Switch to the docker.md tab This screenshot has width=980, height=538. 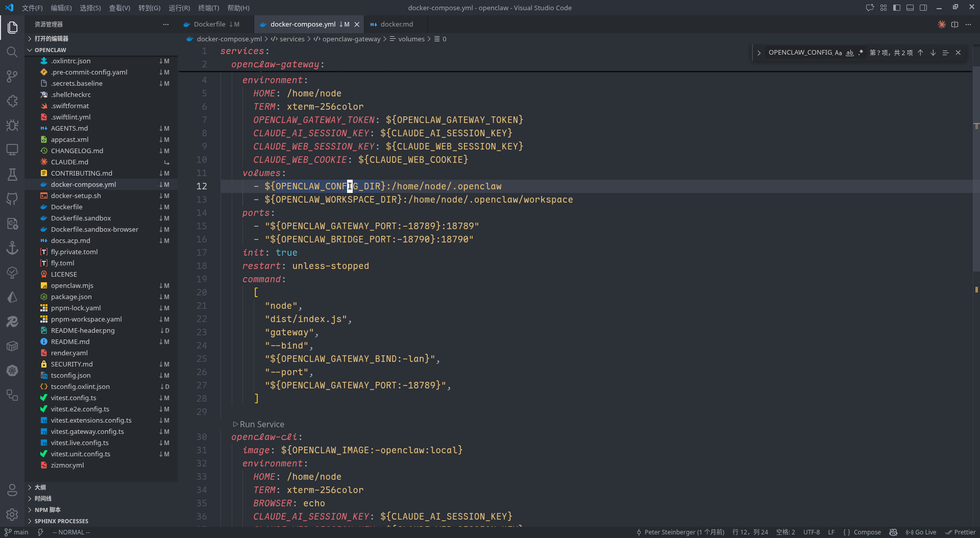[396, 24]
